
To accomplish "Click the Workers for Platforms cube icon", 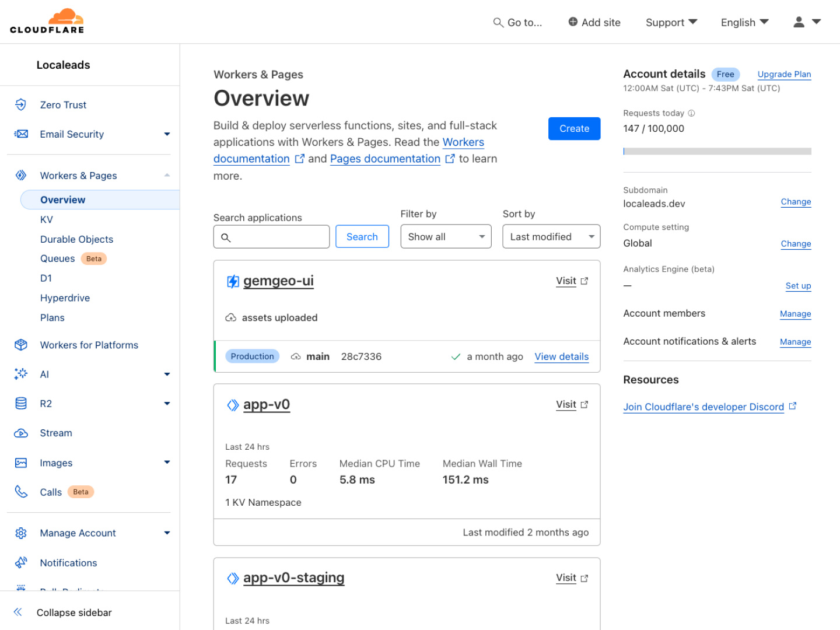I will [x=21, y=345].
